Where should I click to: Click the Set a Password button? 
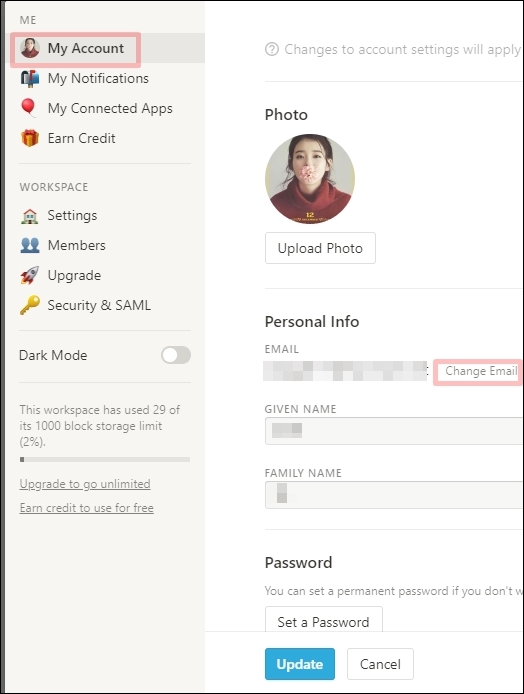click(x=324, y=621)
